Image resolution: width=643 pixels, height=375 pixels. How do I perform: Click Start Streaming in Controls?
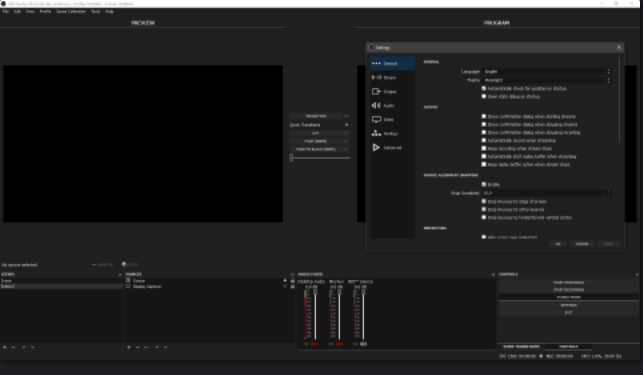pos(568,283)
